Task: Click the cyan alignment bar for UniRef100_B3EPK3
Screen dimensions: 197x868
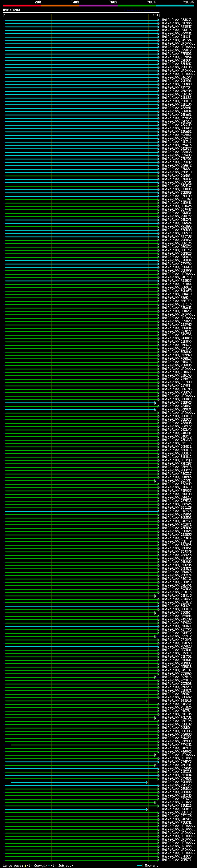Action: point(80,403)
